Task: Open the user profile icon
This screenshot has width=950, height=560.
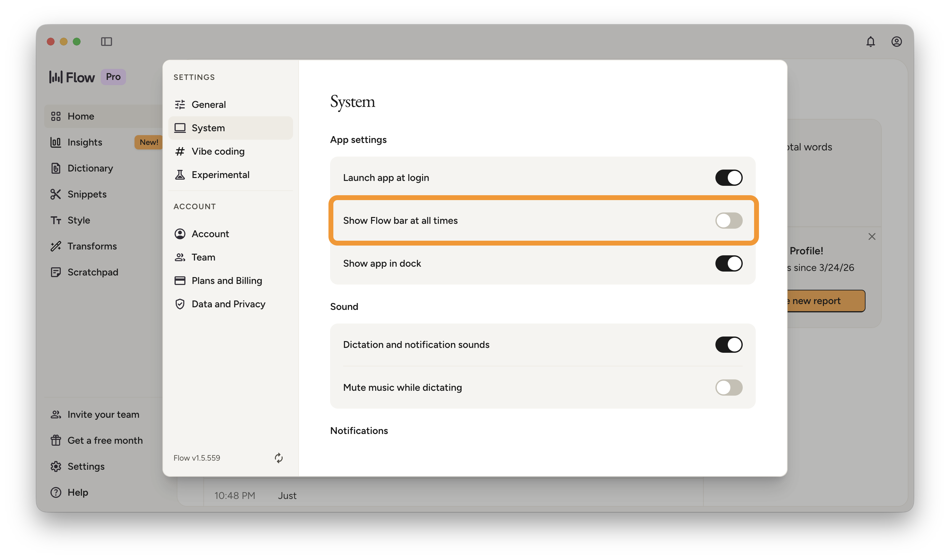Action: pyautogui.click(x=896, y=42)
